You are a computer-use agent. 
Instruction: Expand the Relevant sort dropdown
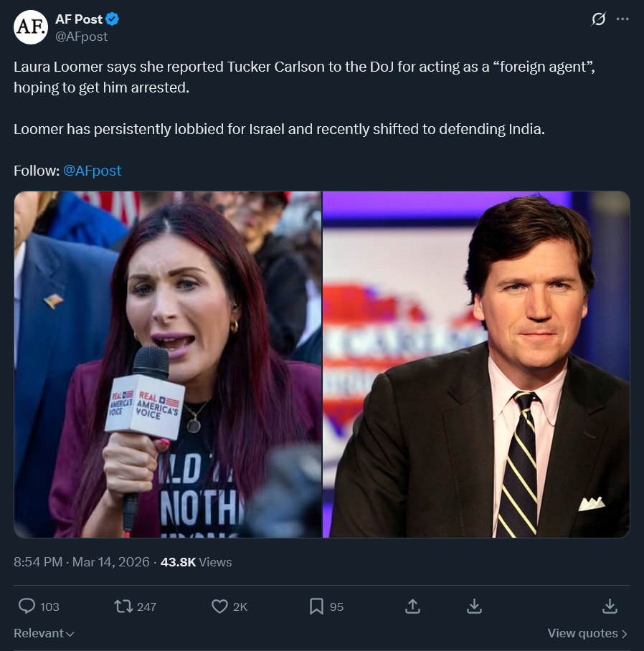tap(44, 633)
